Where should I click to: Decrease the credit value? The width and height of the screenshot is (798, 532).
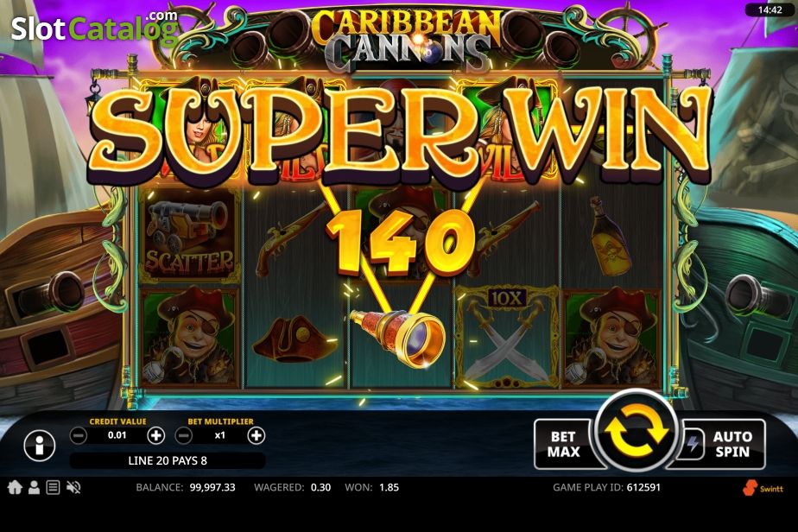[79, 436]
